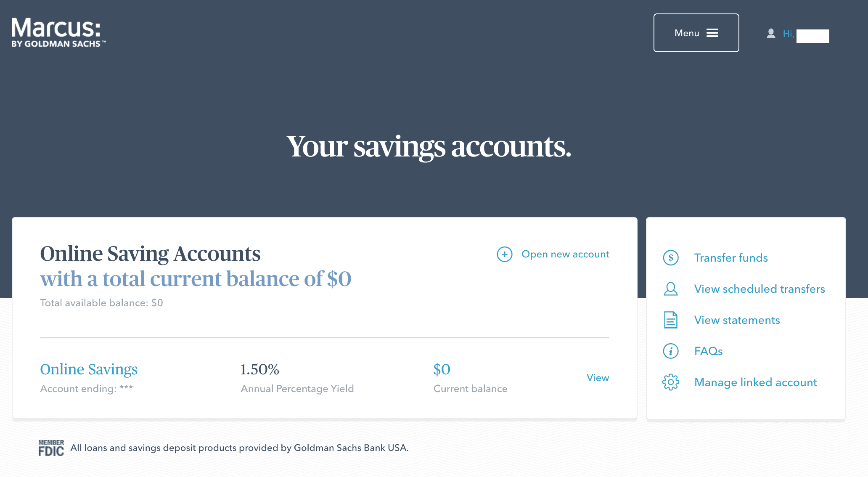Open View statements
This screenshot has width=868, height=477.
pyautogui.click(x=737, y=320)
